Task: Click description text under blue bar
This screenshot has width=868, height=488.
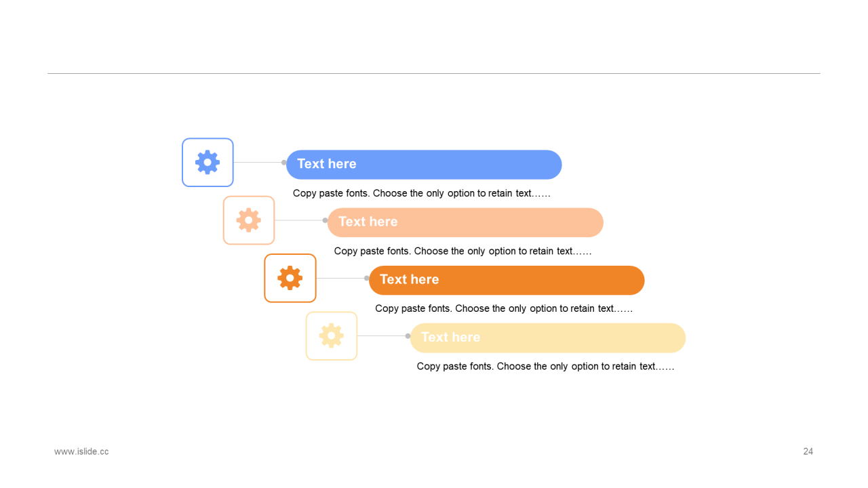Action: 422,193
